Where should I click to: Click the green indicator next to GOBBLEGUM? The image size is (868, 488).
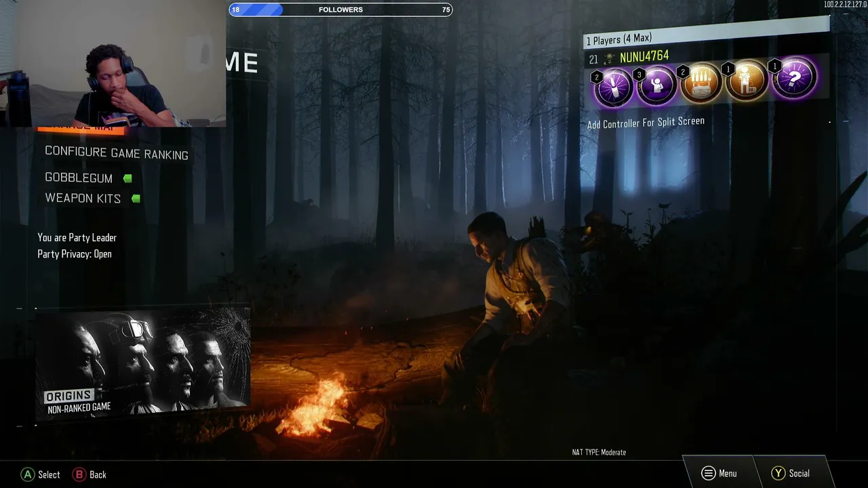point(127,178)
